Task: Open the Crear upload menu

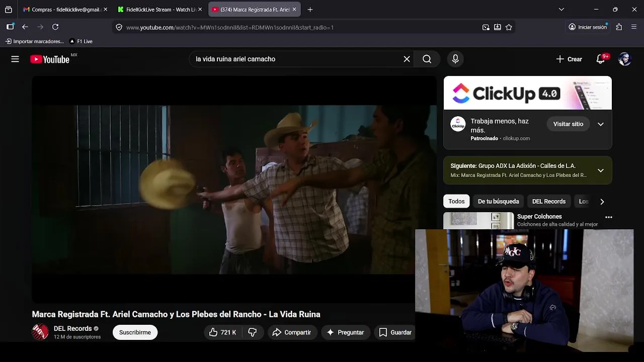Action: (x=569, y=59)
